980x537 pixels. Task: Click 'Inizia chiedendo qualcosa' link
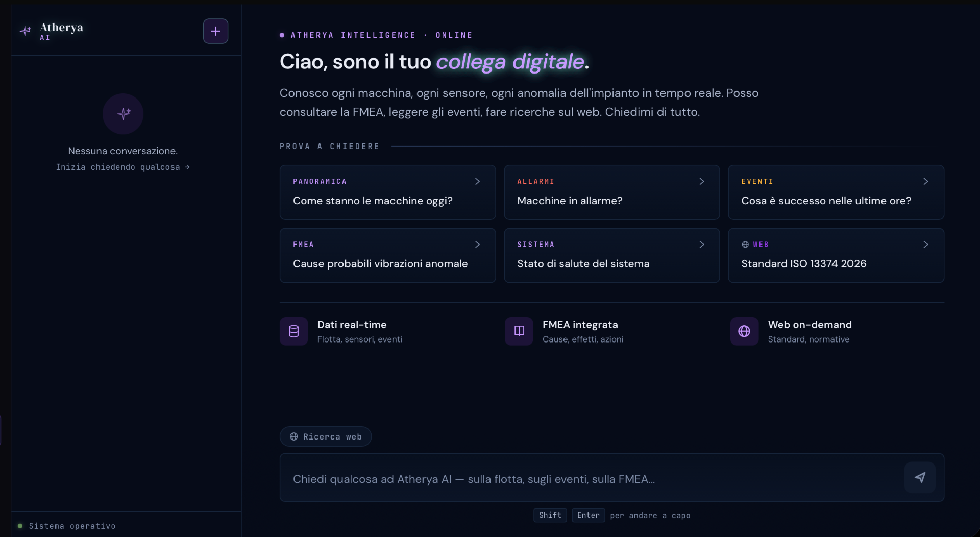(122, 167)
